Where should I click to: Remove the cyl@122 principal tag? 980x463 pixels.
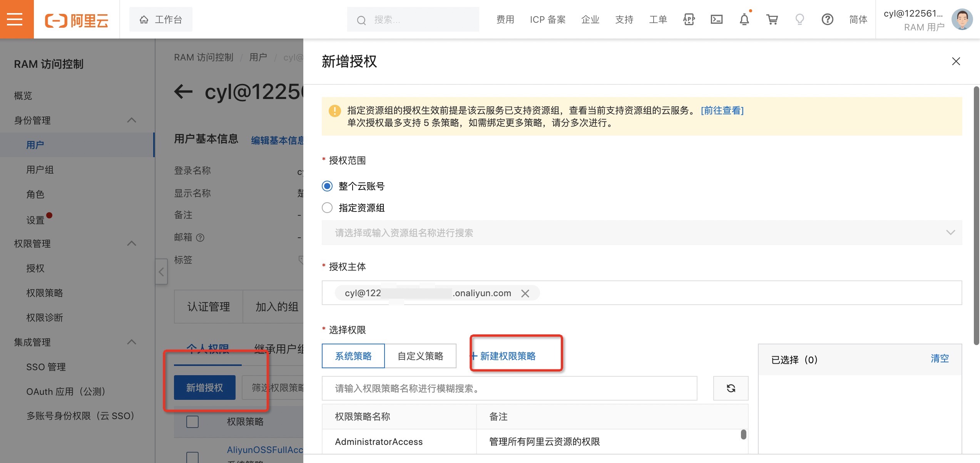pyautogui.click(x=525, y=294)
